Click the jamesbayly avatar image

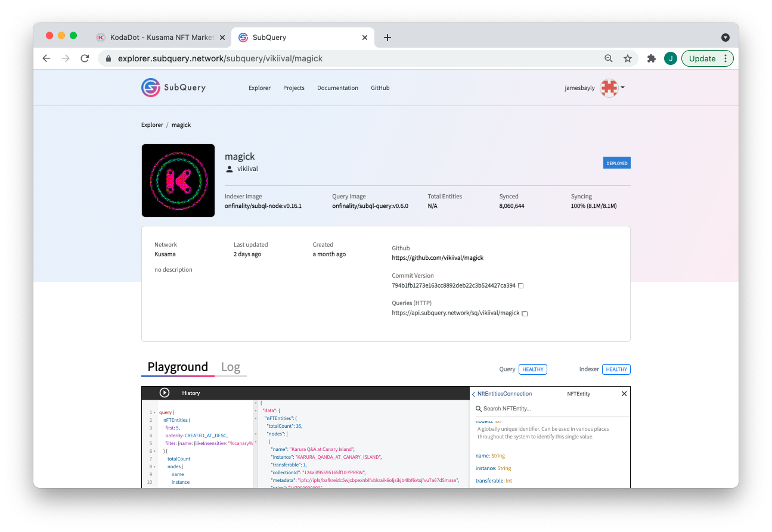tap(609, 88)
